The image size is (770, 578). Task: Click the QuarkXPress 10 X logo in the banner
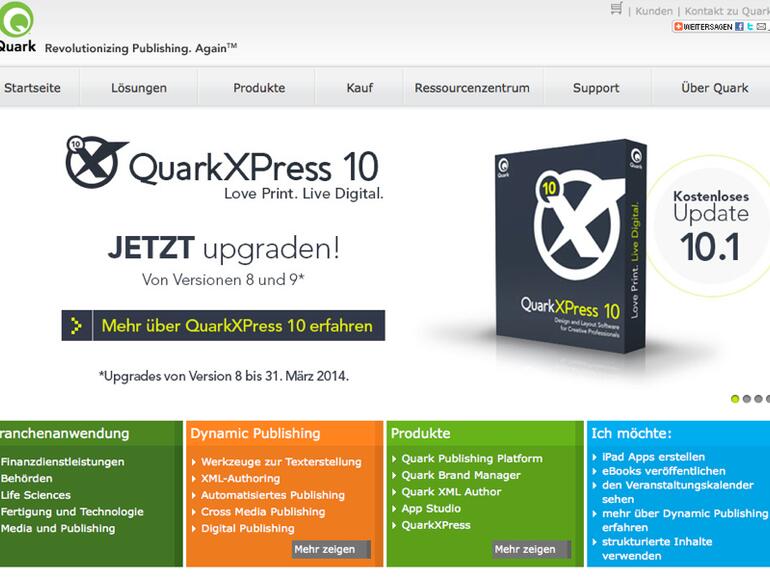click(94, 162)
